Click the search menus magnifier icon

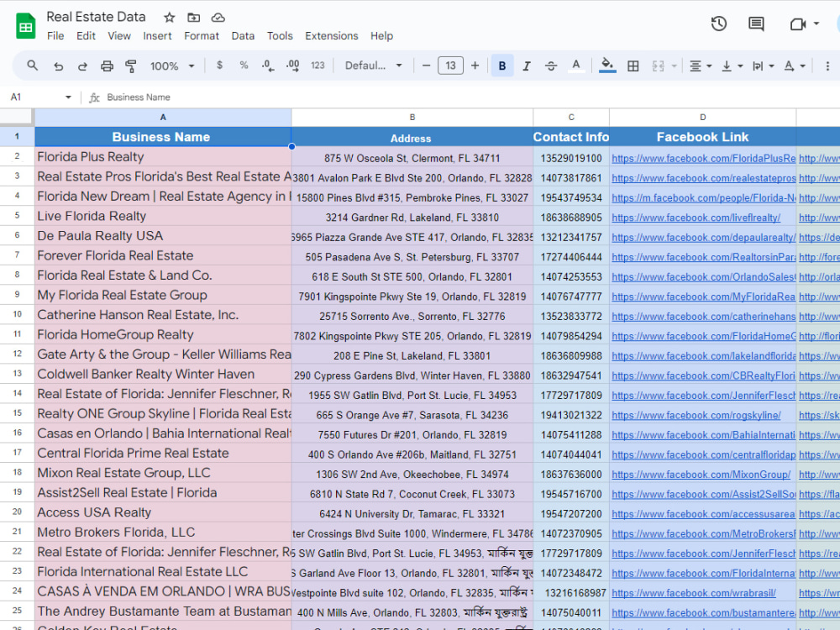coord(33,66)
